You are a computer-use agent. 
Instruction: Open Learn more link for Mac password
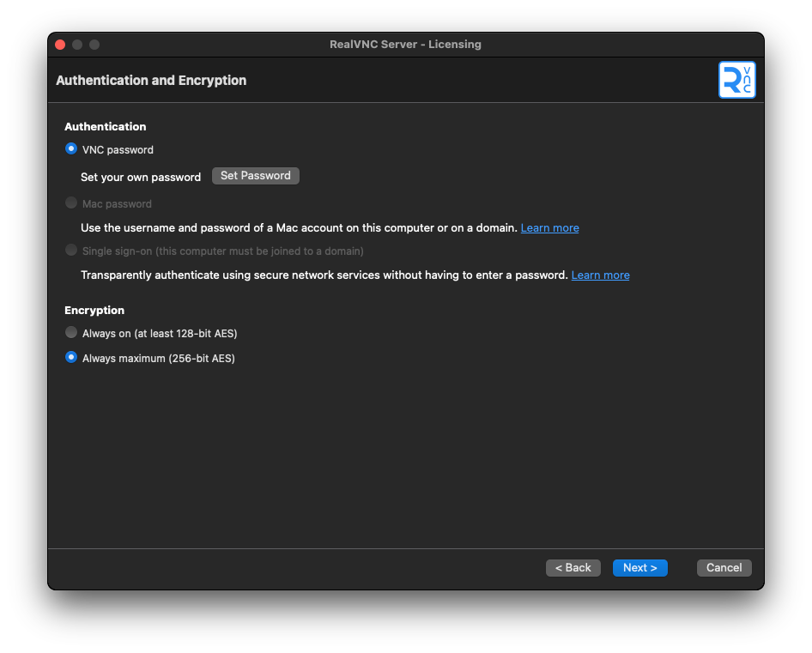click(x=549, y=228)
